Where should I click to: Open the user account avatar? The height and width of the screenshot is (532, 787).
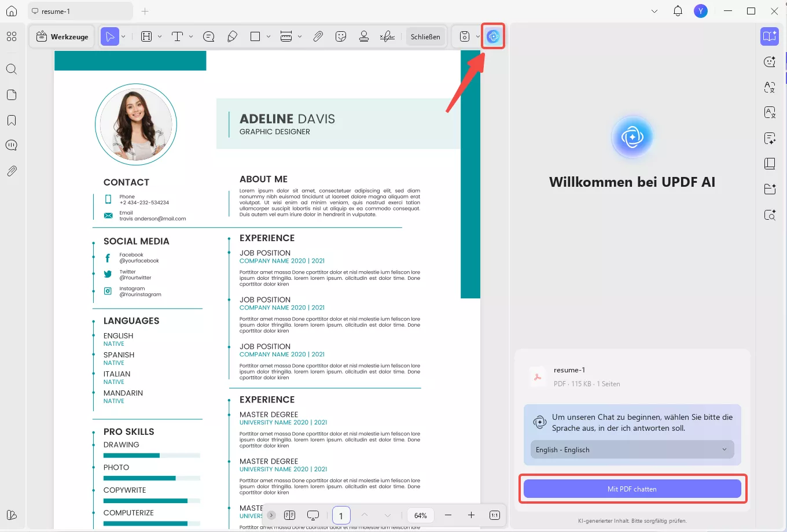pyautogui.click(x=701, y=11)
